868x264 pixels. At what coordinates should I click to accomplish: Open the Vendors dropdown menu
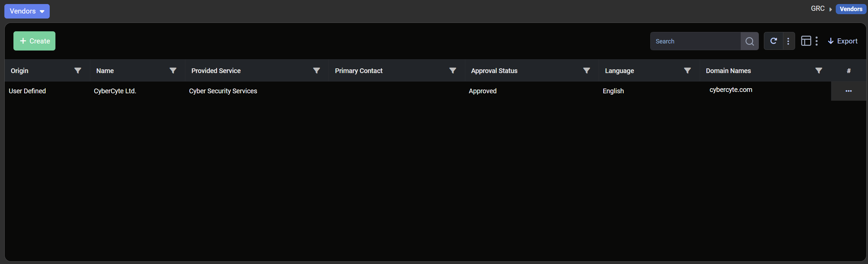(27, 11)
